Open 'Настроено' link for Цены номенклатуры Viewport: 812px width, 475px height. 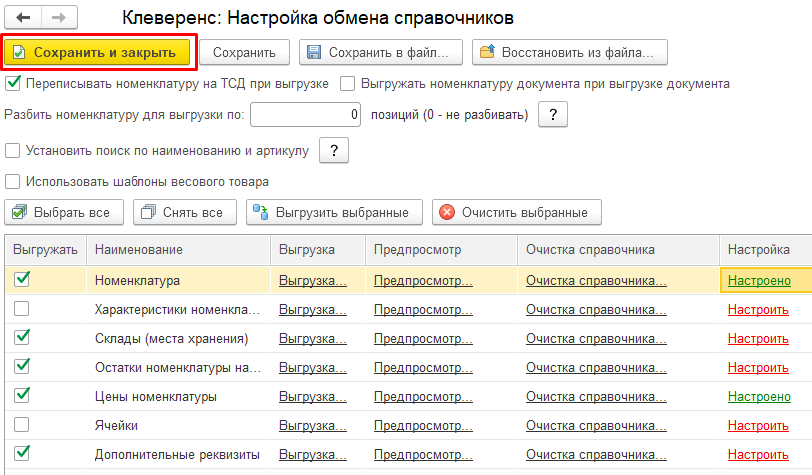[x=759, y=397]
